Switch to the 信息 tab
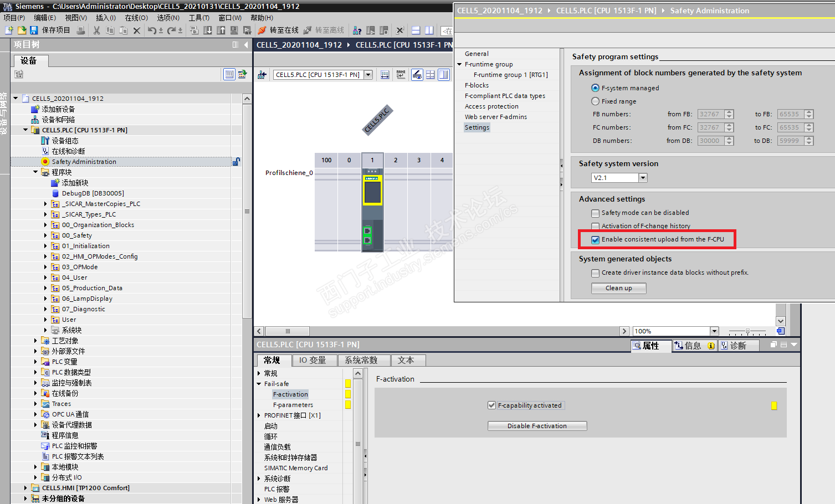The image size is (835, 504). click(694, 346)
